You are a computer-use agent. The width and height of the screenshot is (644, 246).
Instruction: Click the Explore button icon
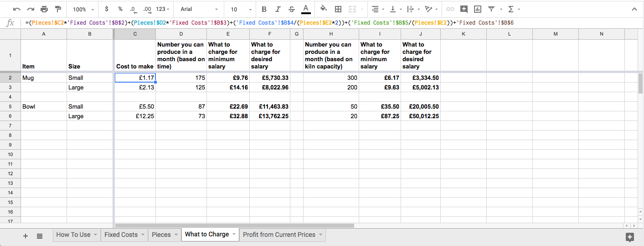click(x=630, y=236)
